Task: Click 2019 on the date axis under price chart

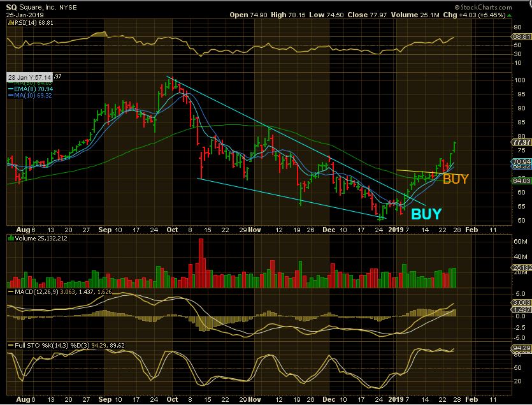Action: [396, 230]
